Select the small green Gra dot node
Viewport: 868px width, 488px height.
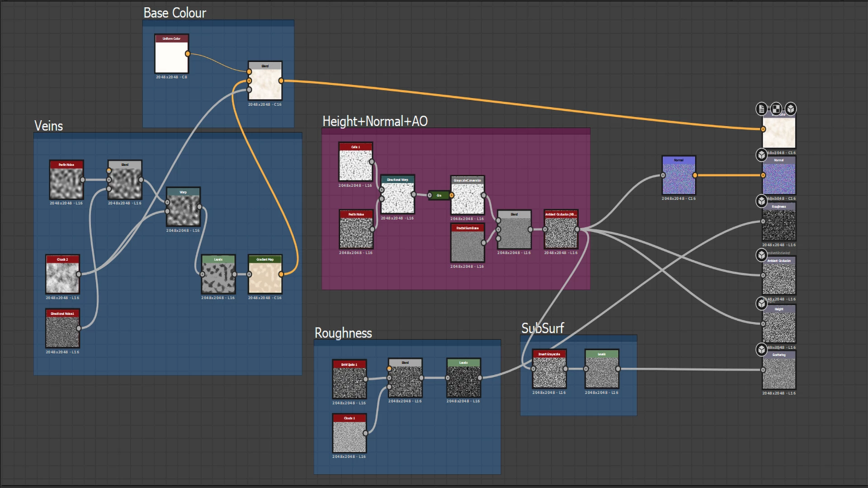tap(439, 195)
